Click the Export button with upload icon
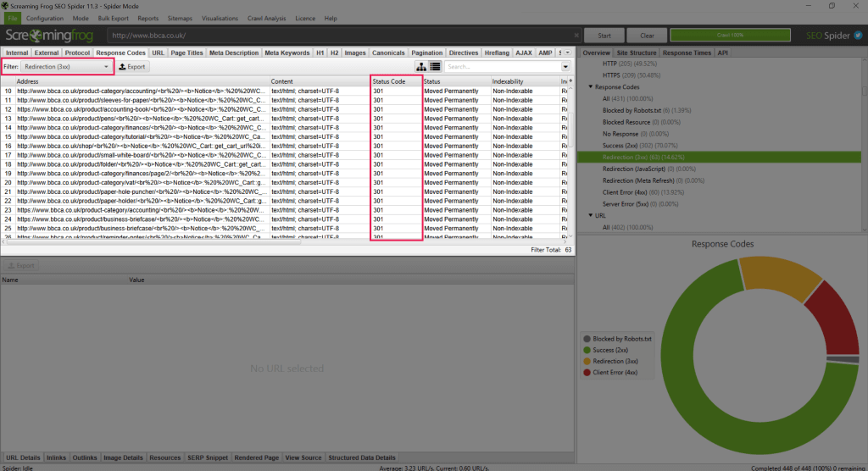 coord(131,66)
